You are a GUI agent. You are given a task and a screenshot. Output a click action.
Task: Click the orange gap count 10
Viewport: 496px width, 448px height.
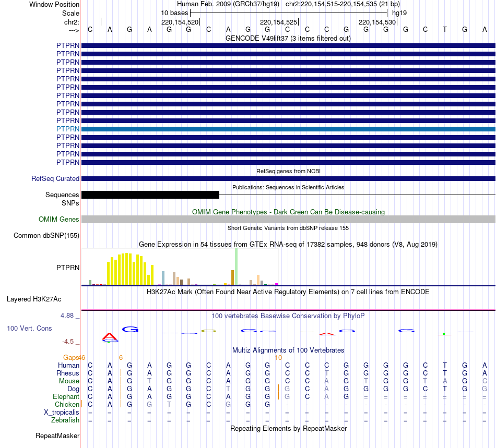[x=278, y=357]
